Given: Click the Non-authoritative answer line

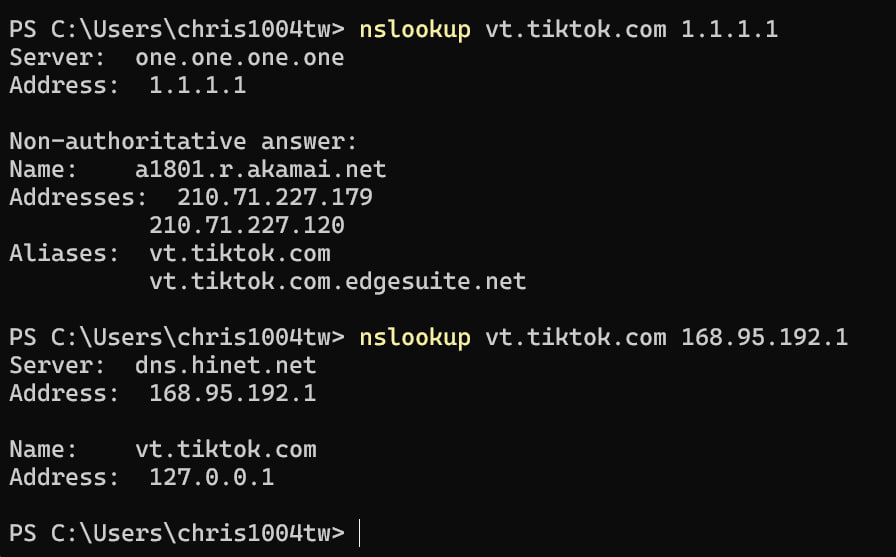Looking at the screenshot, I should click(183, 142).
